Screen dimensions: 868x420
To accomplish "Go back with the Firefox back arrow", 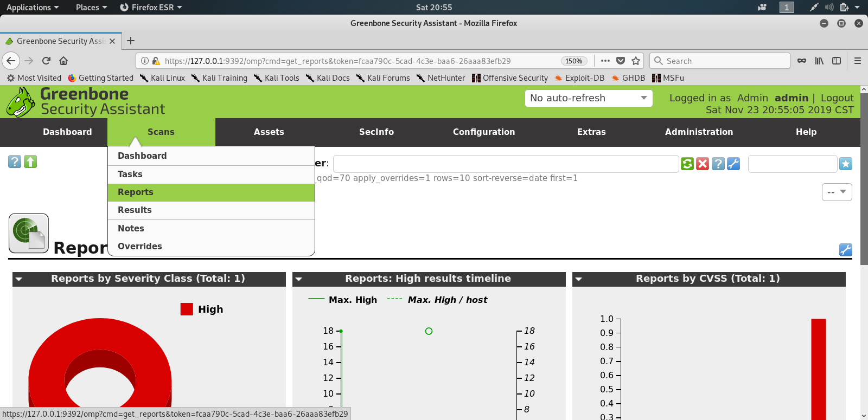I will pos(11,61).
